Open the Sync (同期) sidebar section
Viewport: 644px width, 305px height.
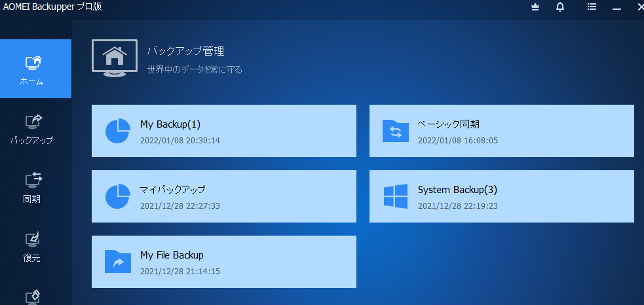tap(32, 188)
